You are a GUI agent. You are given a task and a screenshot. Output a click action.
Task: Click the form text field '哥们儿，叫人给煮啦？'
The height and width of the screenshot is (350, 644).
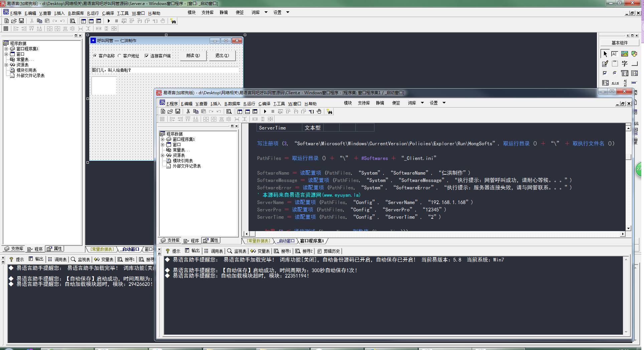[165, 70]
